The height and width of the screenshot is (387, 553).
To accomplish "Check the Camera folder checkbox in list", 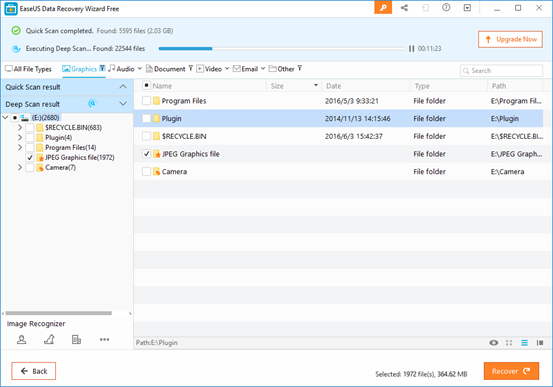I will 146,171.
